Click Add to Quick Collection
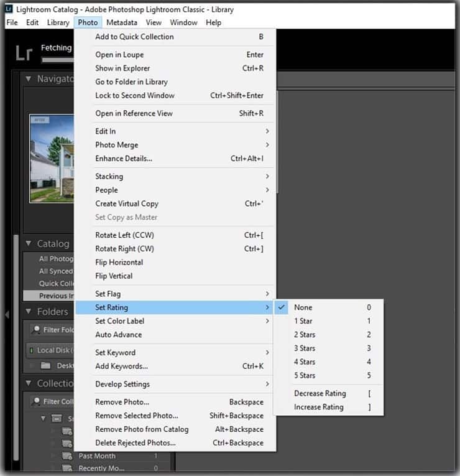Viewport: 460px width, 476px height. [134, 37]
